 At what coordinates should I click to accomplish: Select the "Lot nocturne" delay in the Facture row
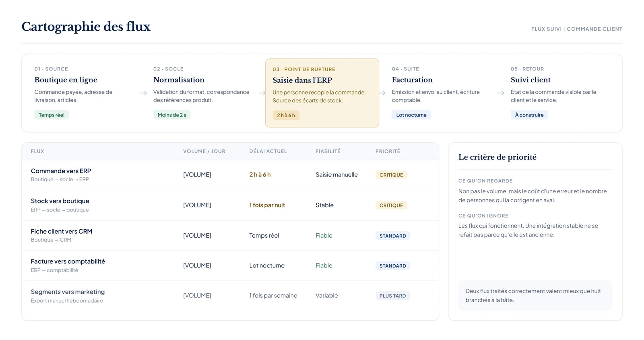(x=267, y=265)
